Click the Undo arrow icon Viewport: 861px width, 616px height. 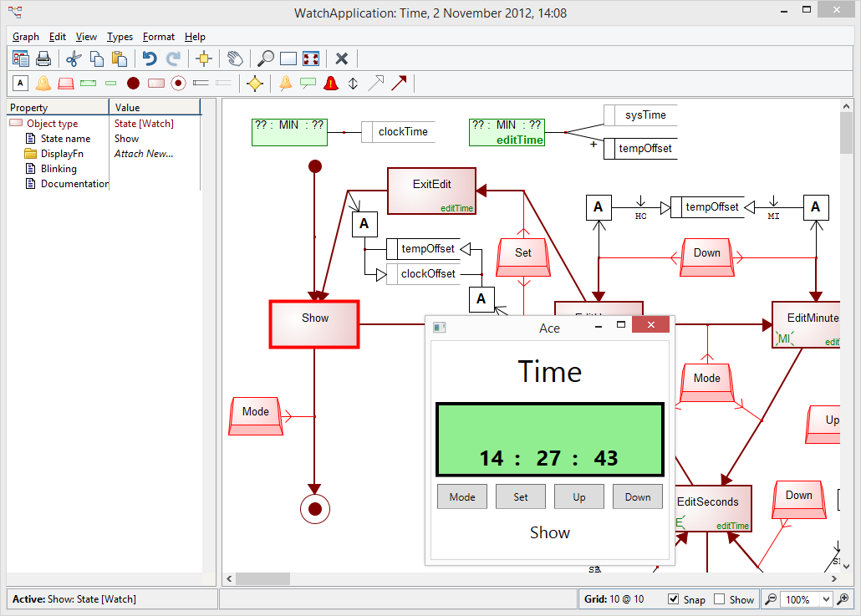click(150, 59)
